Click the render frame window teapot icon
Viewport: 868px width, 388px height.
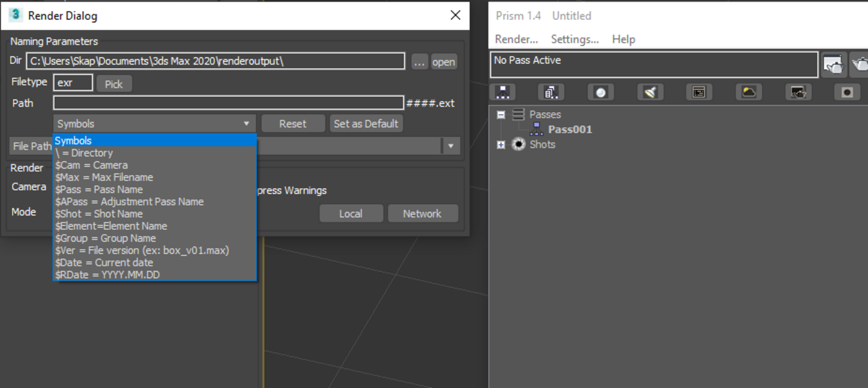834,64
